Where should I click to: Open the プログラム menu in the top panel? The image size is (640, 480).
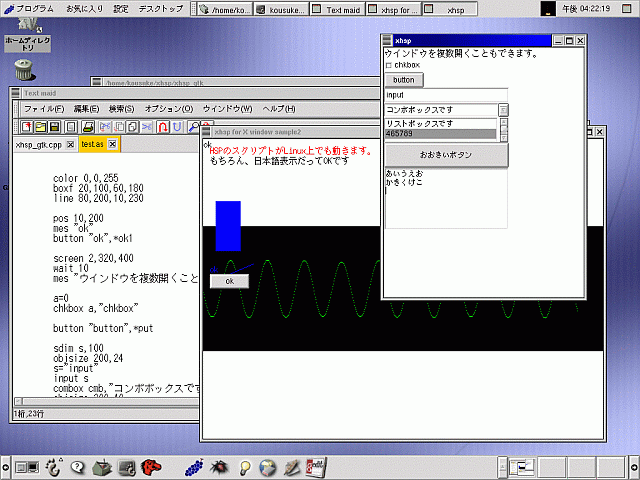28,8
